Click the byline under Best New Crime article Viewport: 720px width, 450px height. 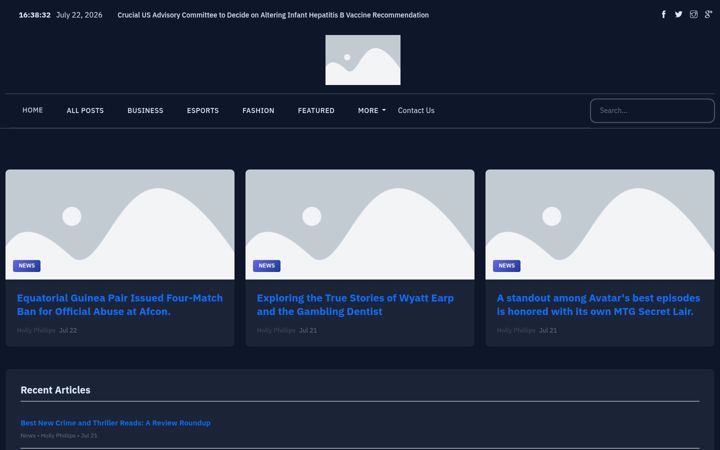pos(59,436)
